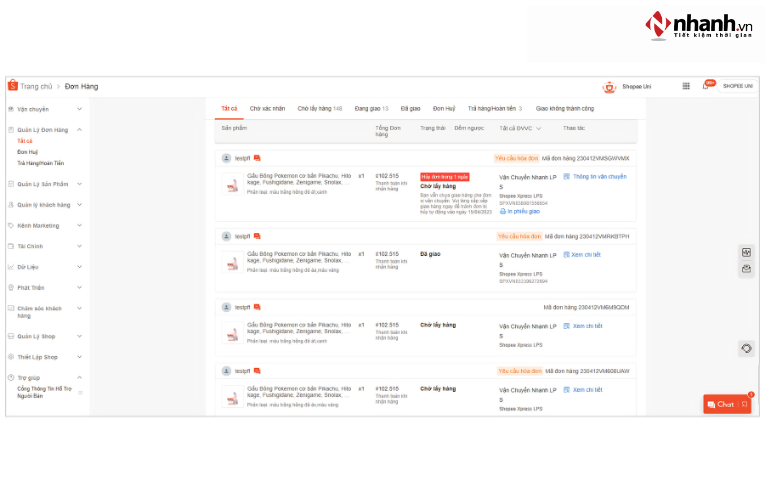This screenshot has height=478, width=765.
Task: Click the Shopee Uni mascot icon
Action: coord(609,87)
